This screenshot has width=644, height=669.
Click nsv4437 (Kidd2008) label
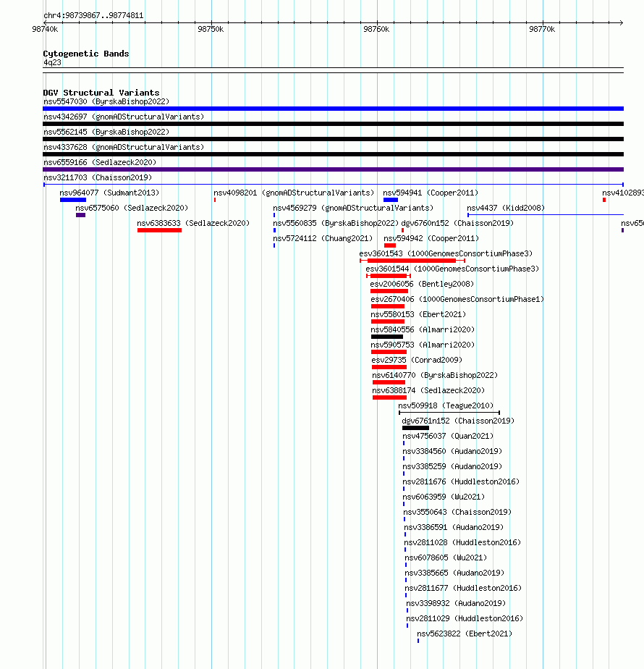click(506, 209)
